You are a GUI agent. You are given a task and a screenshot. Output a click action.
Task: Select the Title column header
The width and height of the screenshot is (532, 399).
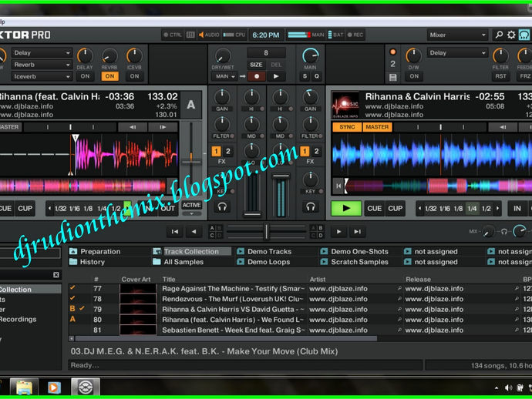[x=169, y=280]
